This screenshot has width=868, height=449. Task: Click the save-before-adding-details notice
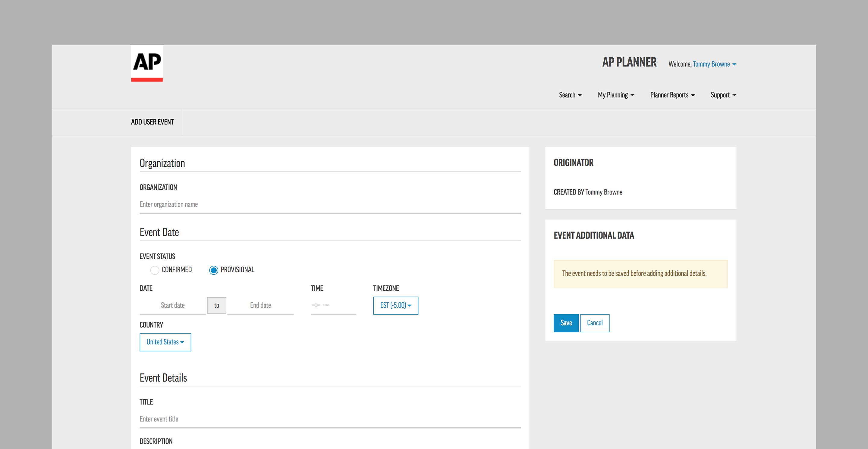(x=640, y=274)
